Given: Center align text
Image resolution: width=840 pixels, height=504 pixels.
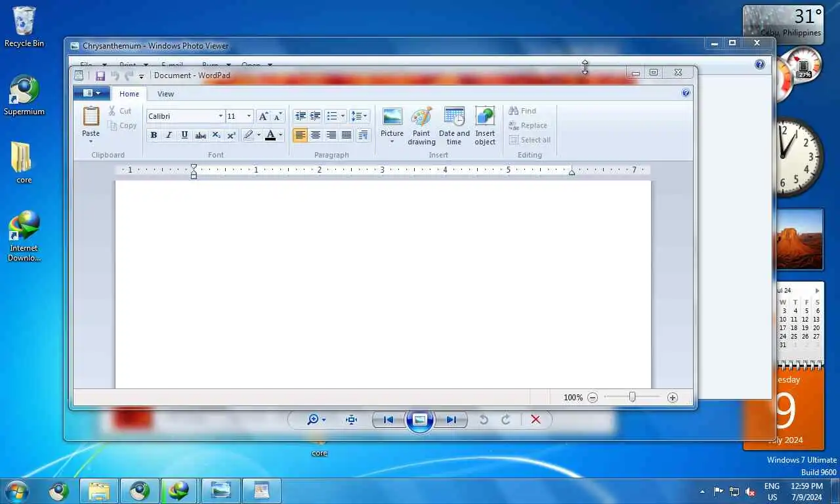Looking at the screenshot, I should click(x=316, y=135).
